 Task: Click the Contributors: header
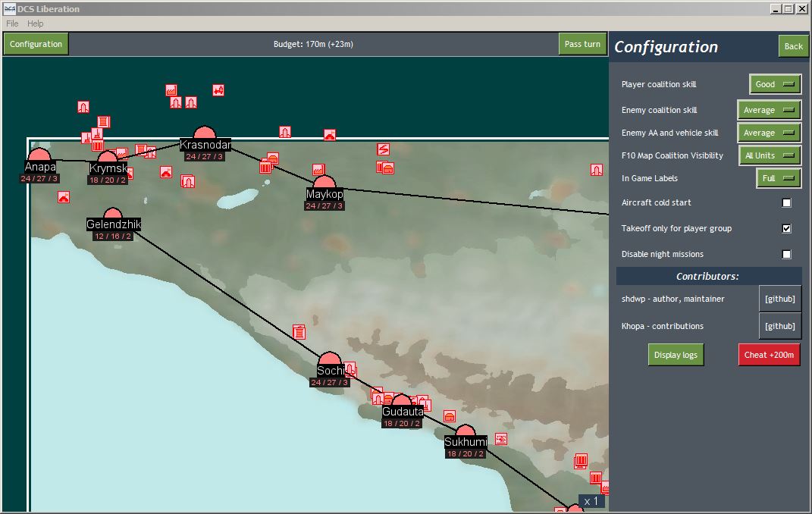coord(708,276)
